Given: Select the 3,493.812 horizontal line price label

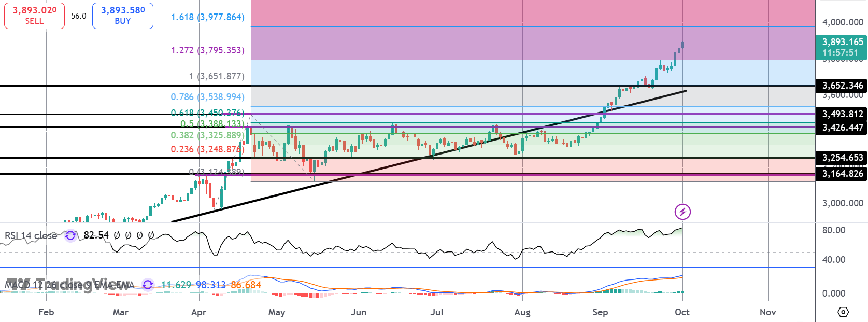Looking at the screenshot, I should coord(842,114).
